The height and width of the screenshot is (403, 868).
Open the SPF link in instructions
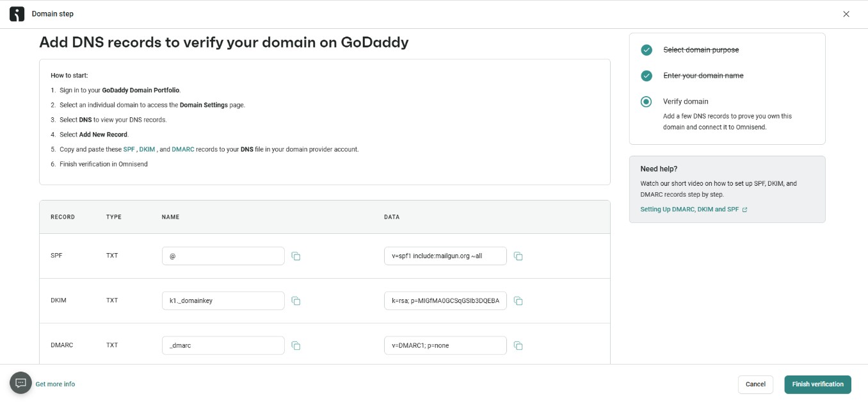pos(129,149)
